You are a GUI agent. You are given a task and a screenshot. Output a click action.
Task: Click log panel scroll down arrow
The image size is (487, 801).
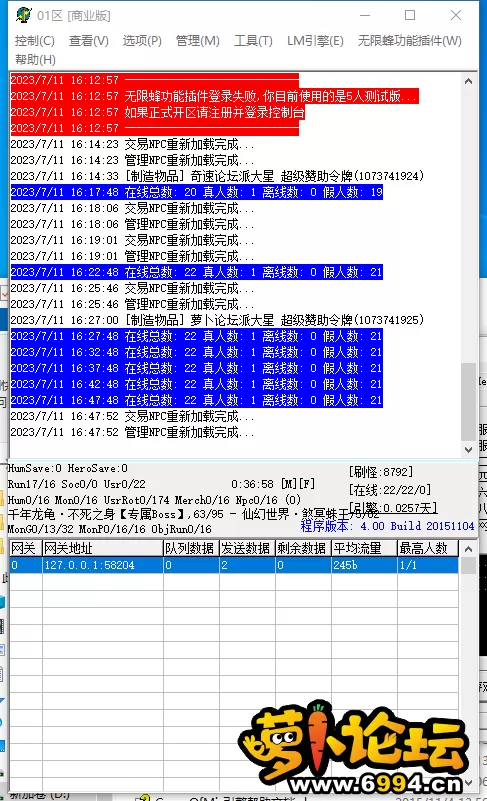point(469,450)
